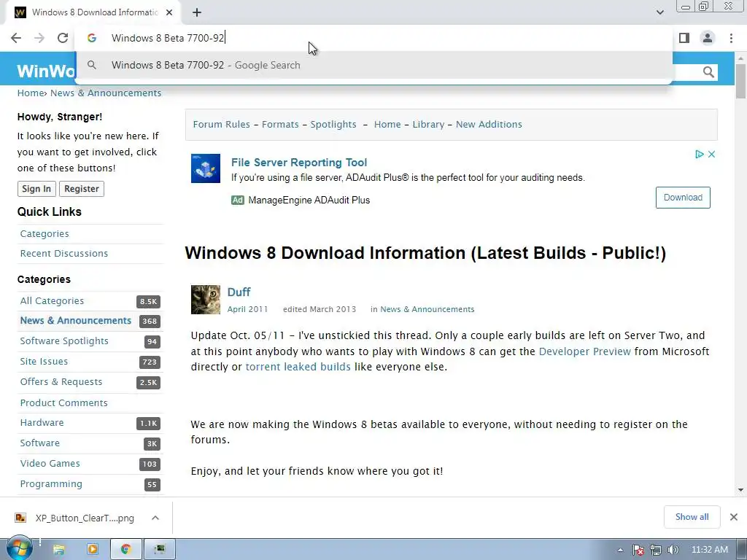Image resolution: width=747 pixels, height=560 pixels.
Task: Click the ADAudit Plus ad thumbnail
Action: 205,168
